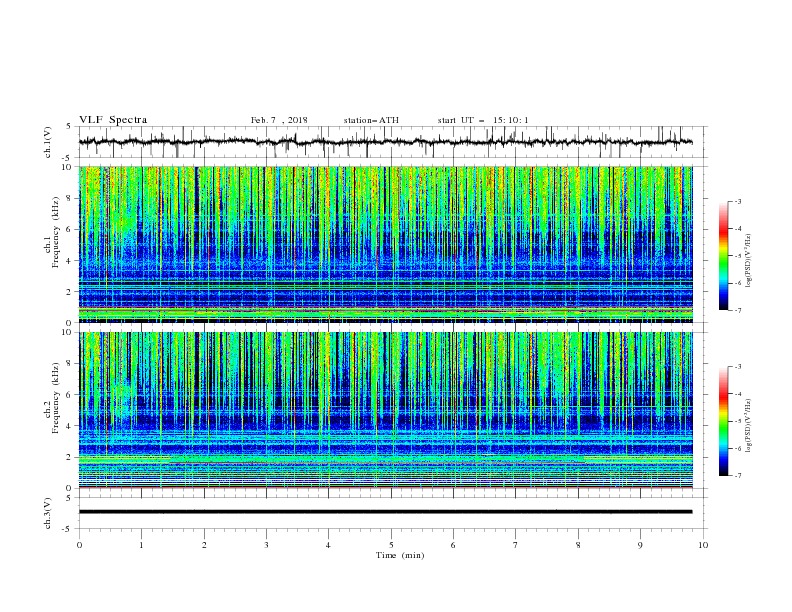Click time-axis tick label "8"
The image size is (792, 612).
tap(578, 545)
